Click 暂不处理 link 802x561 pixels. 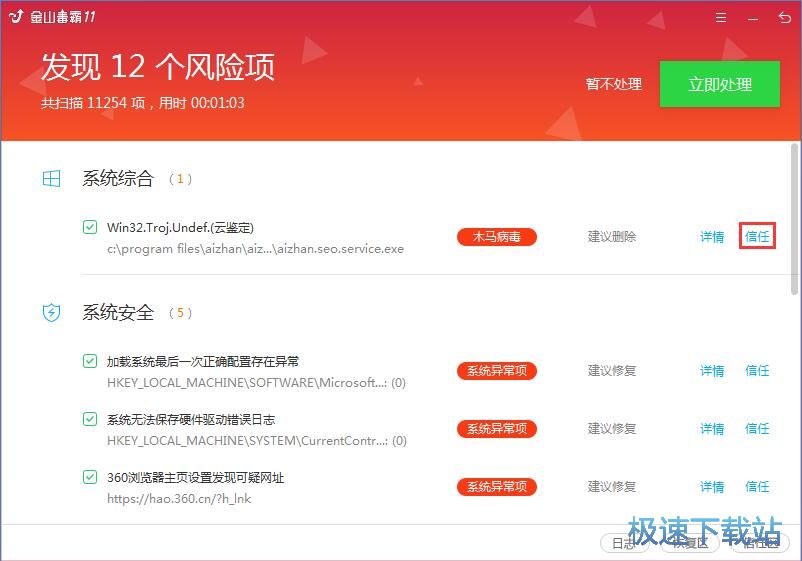click(x=613, y=84)
